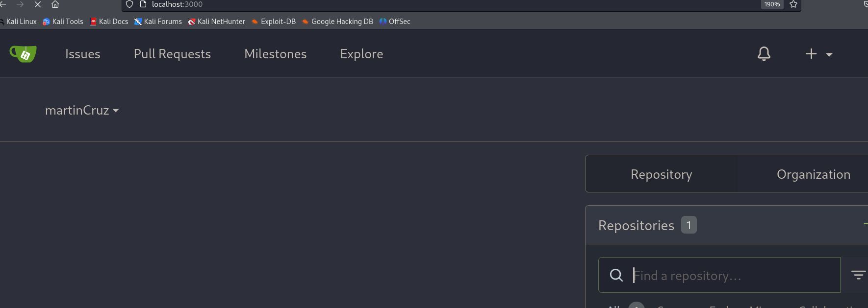Open the notifications bell
Screen dimensions: 868x308
(x=764, y=54)
